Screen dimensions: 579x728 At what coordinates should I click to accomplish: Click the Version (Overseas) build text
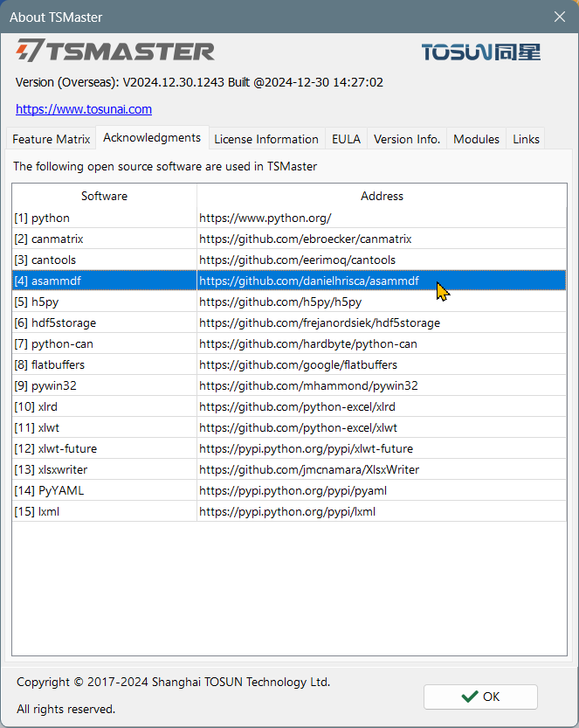(x=199, y=82)
